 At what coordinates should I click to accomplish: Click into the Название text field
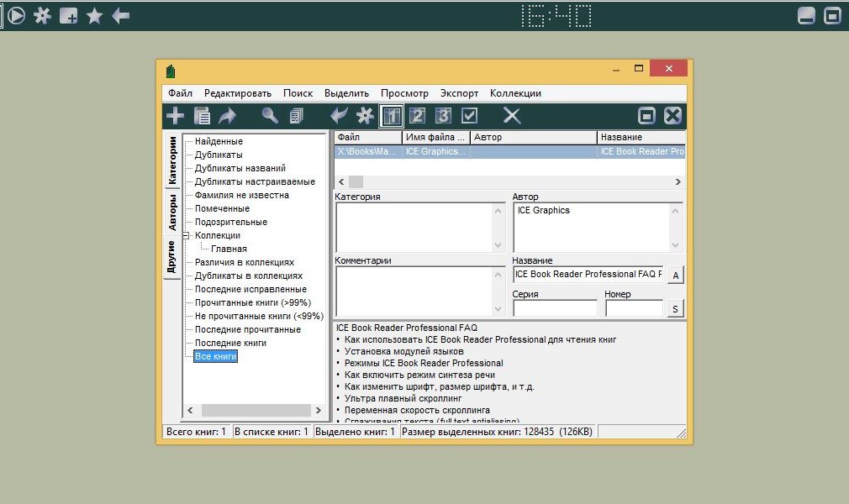coord(588,275)
